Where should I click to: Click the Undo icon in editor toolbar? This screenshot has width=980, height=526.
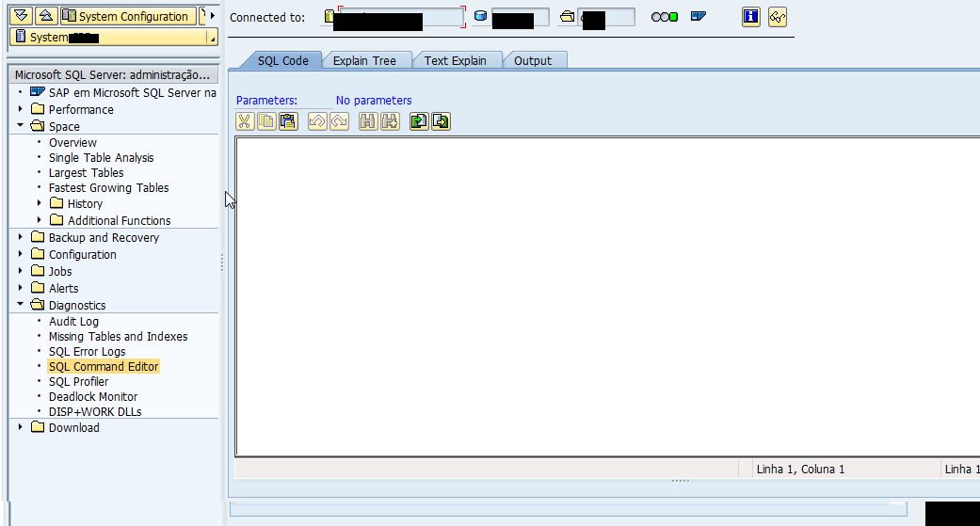(317, 121)
